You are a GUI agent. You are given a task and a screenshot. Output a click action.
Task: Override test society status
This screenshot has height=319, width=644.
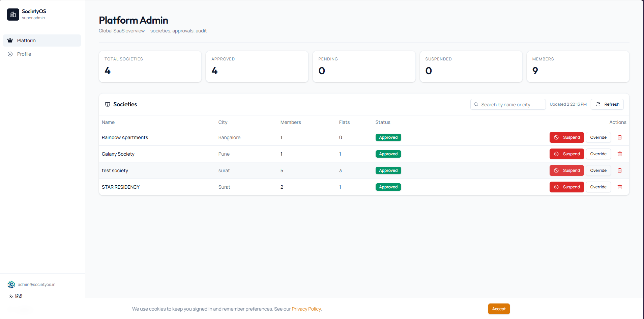[598, 170]
